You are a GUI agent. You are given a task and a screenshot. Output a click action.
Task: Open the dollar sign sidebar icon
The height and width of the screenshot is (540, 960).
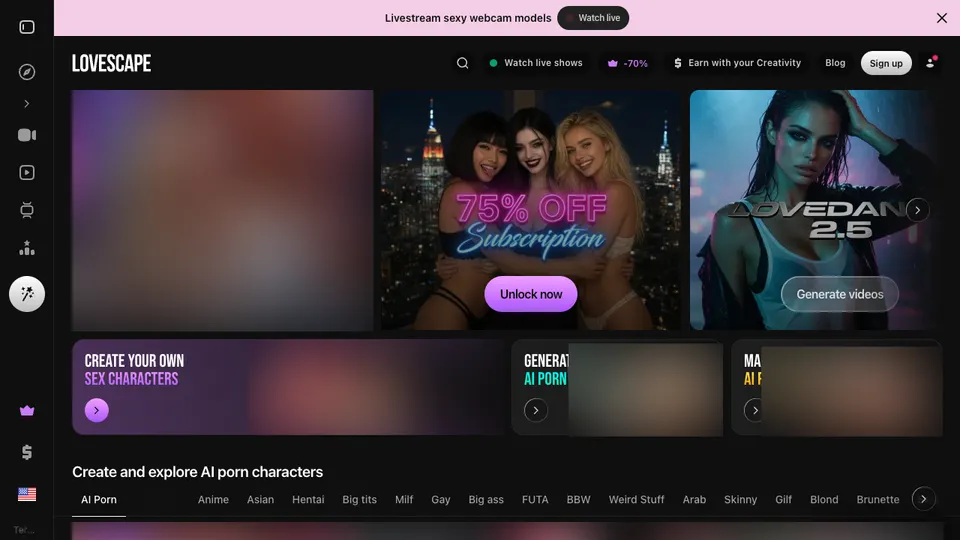click(27, 452)
